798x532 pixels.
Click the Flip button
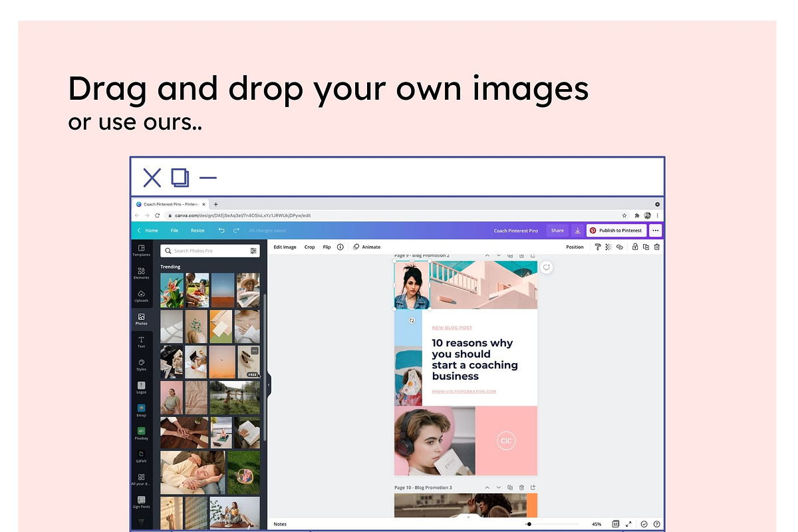pyautogui.click(x=327, y=247)
